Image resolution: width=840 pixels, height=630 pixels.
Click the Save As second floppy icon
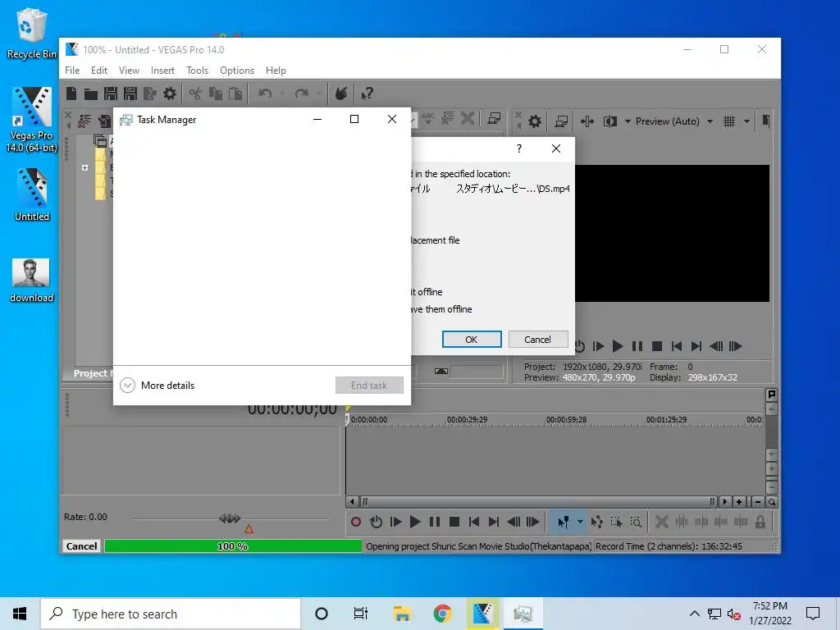[130, 94]
